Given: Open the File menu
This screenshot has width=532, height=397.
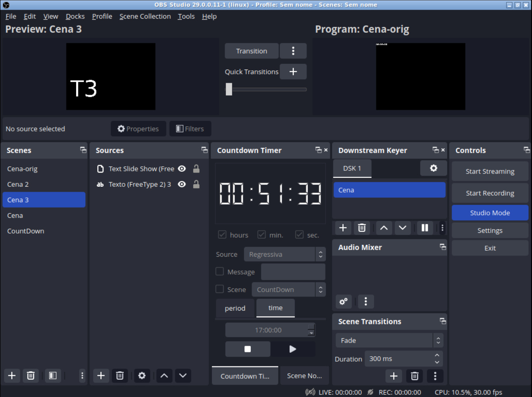Looking at the screenshot, I should click(11, 16).
